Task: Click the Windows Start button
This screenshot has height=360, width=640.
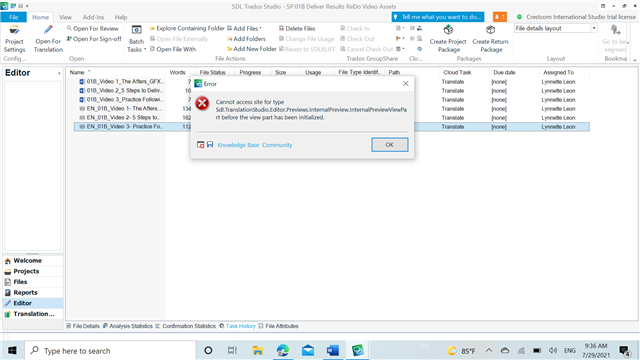Action: (12, 350)
